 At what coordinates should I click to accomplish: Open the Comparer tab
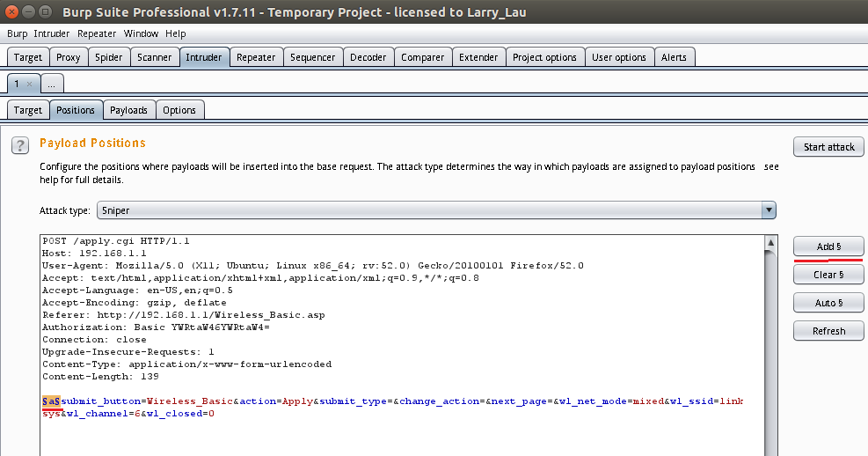422,57
